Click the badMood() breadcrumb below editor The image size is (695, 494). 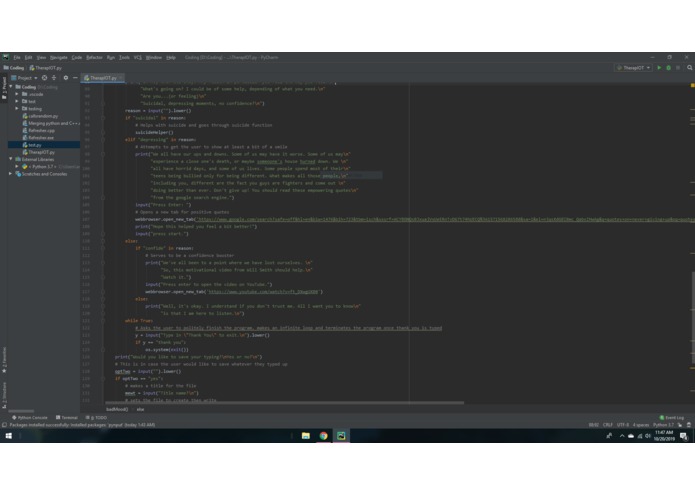117,409
